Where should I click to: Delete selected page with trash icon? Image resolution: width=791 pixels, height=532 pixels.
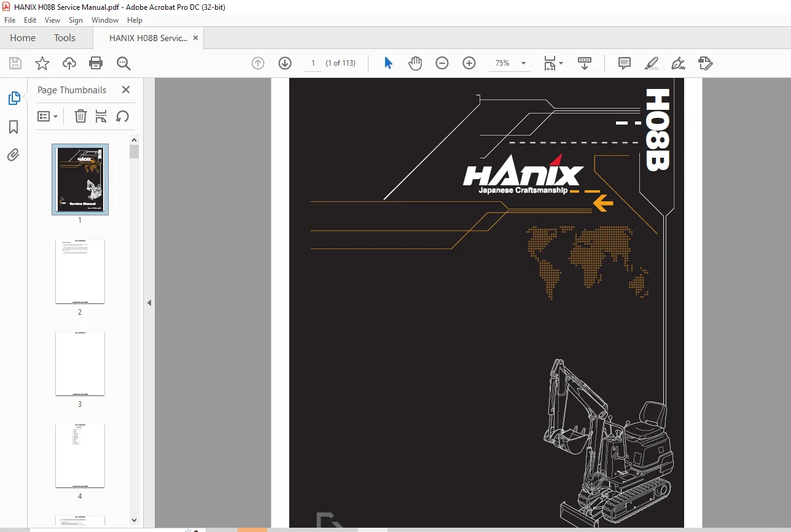point(80,116)
